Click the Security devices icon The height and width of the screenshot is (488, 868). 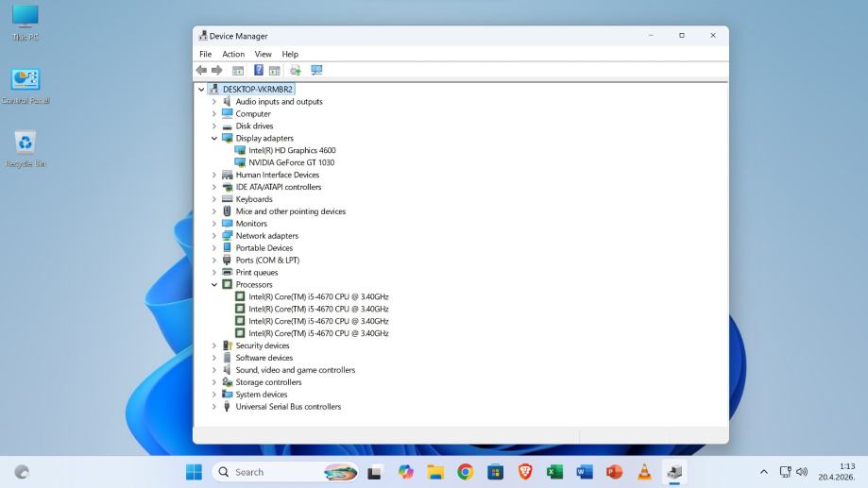click(x=227, y=345)
